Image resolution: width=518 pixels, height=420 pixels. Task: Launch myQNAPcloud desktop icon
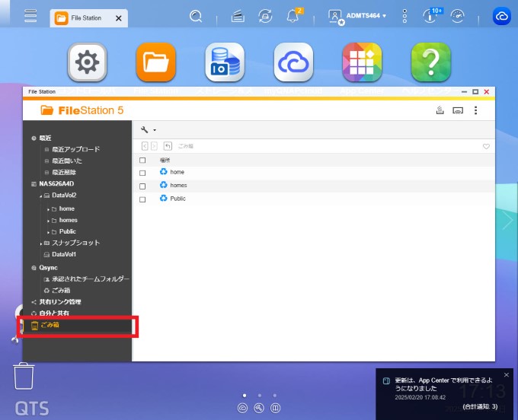(x=293, y=62)
